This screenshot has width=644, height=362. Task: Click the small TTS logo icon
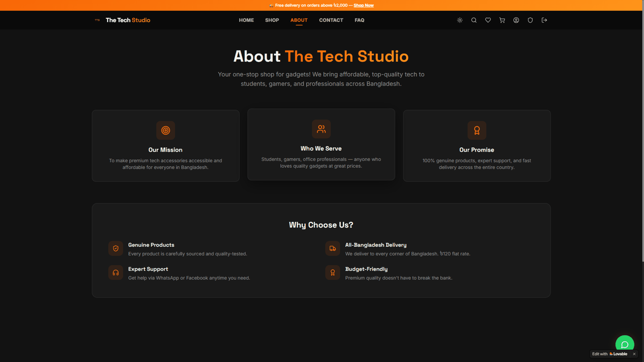click(97, 20)
